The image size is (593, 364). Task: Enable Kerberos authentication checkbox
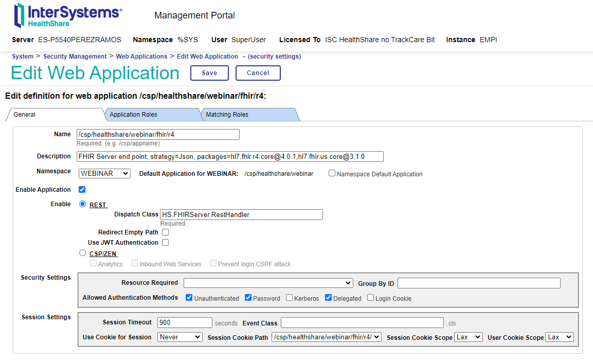click(x=290, y=298)
